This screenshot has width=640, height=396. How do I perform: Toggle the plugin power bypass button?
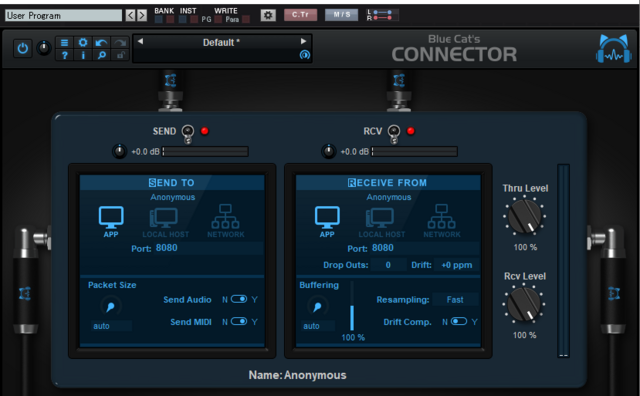click(x=22, y=49)
